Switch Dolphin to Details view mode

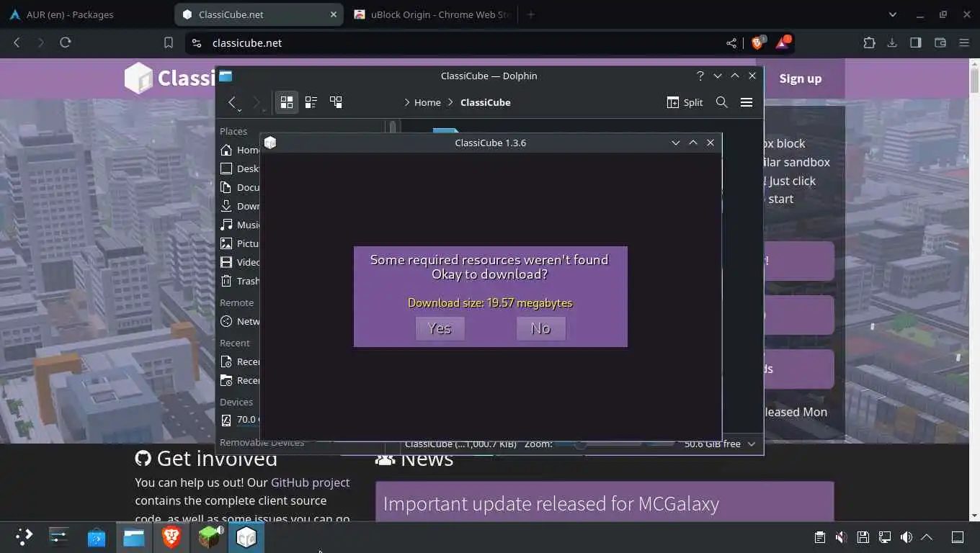tap(336, 102)
